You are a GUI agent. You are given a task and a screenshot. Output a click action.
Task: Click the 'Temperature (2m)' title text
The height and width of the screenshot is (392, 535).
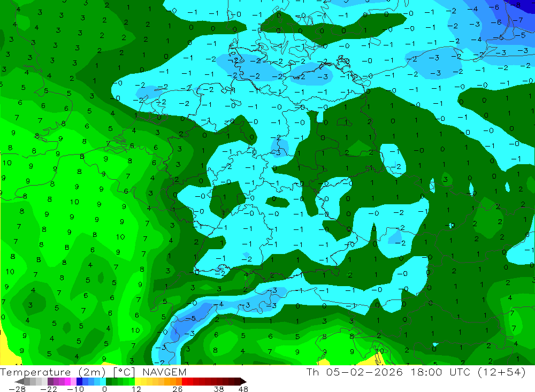click(x=53, y=372)
